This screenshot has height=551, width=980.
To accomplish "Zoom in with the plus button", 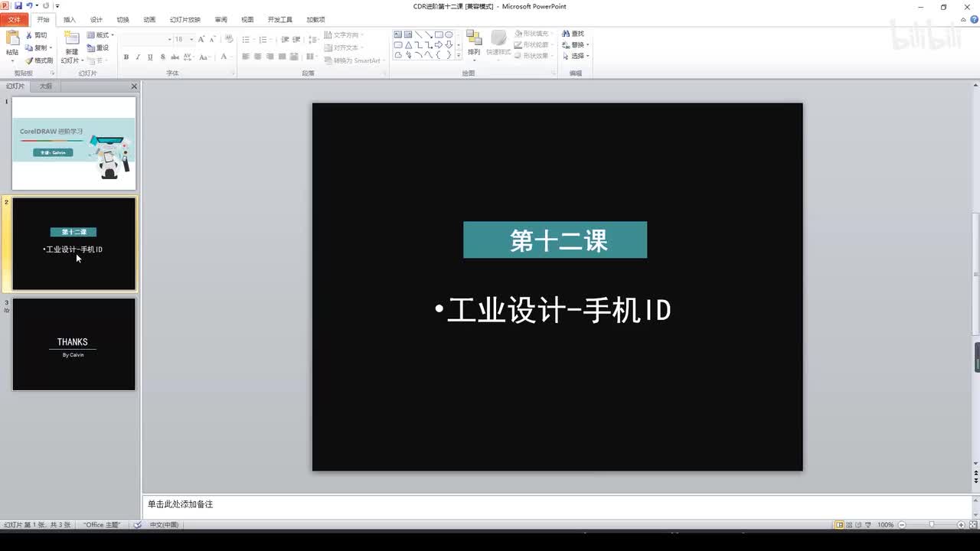I will 961,525.
